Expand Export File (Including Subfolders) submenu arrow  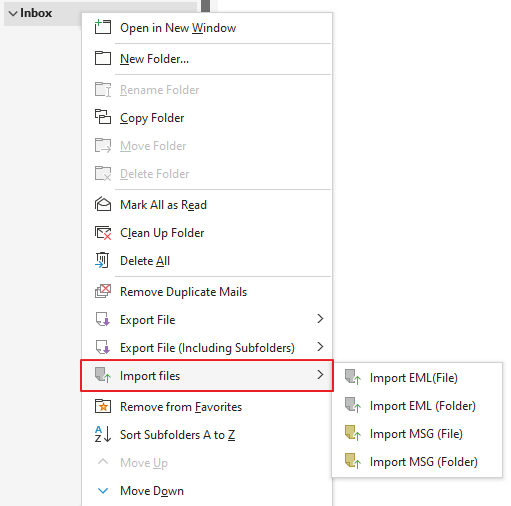[x=320, y=347]
